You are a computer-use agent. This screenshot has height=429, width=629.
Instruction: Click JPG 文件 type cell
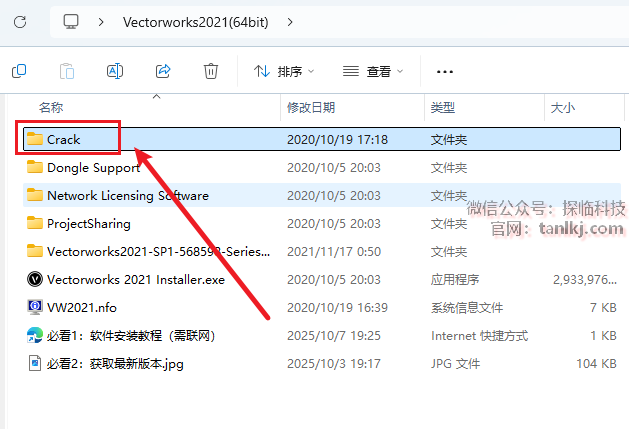pos(455,364)
